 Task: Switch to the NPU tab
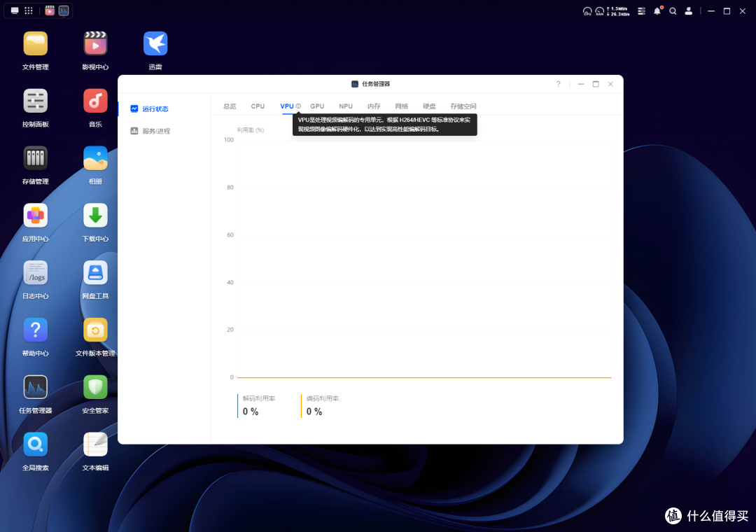346,106
